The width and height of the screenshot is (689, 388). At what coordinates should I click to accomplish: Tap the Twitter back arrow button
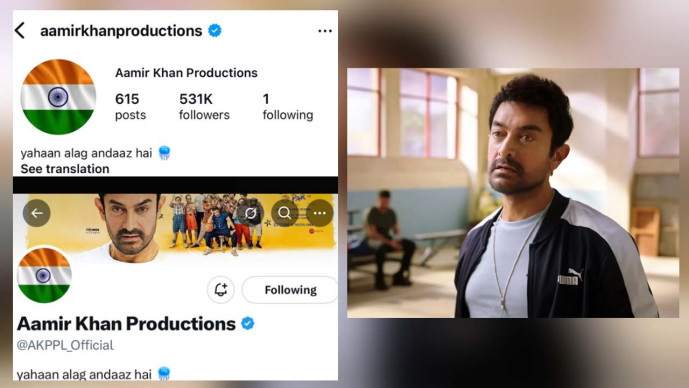[36, 213]
